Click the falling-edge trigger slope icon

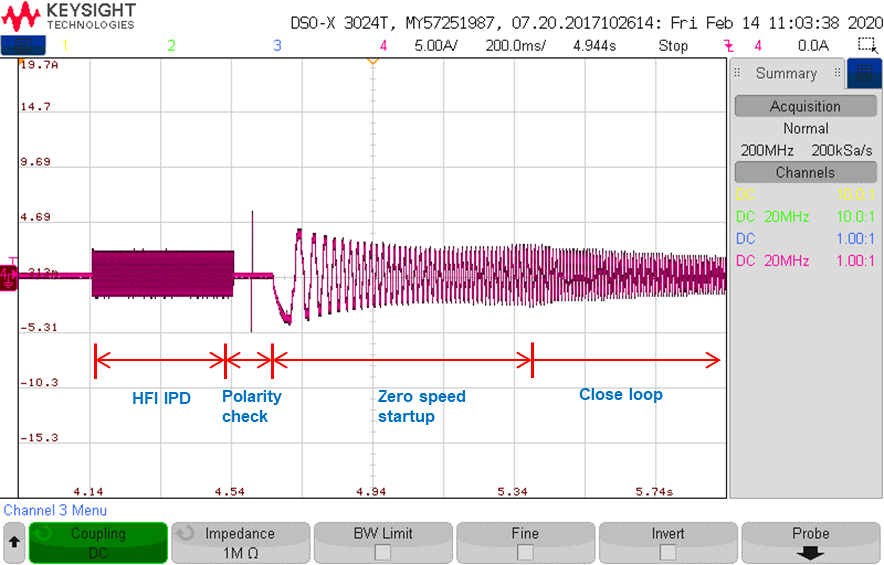click(728, 46)
